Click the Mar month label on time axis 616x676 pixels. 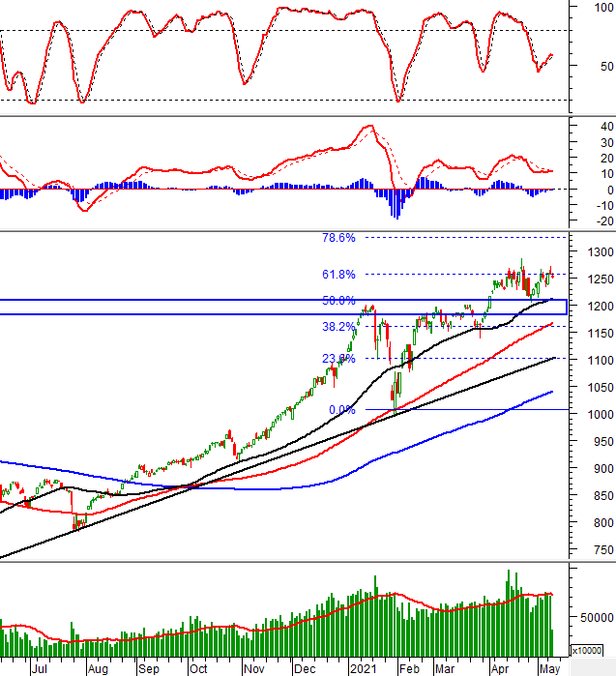click(x=445, y=669)
